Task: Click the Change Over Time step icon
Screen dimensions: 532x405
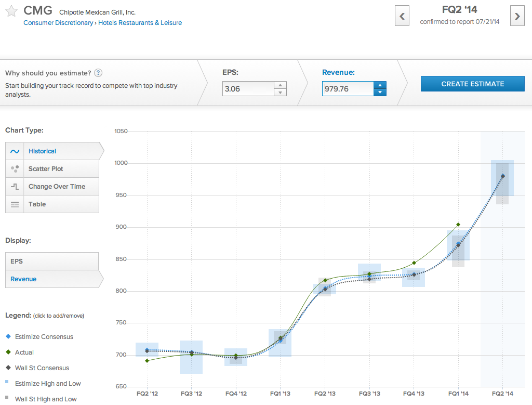Action: point(15,186)
